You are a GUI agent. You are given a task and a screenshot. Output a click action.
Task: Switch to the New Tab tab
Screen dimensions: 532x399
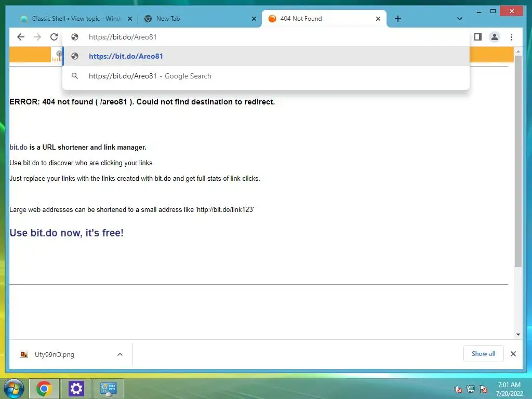pyautogui.click(x=200, y=19)
